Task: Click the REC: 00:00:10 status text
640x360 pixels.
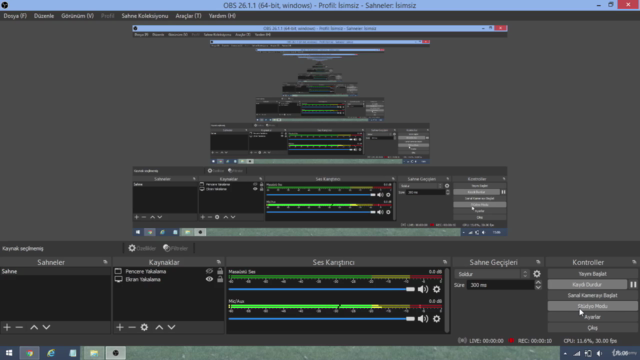Action: [x=534, y=341]
